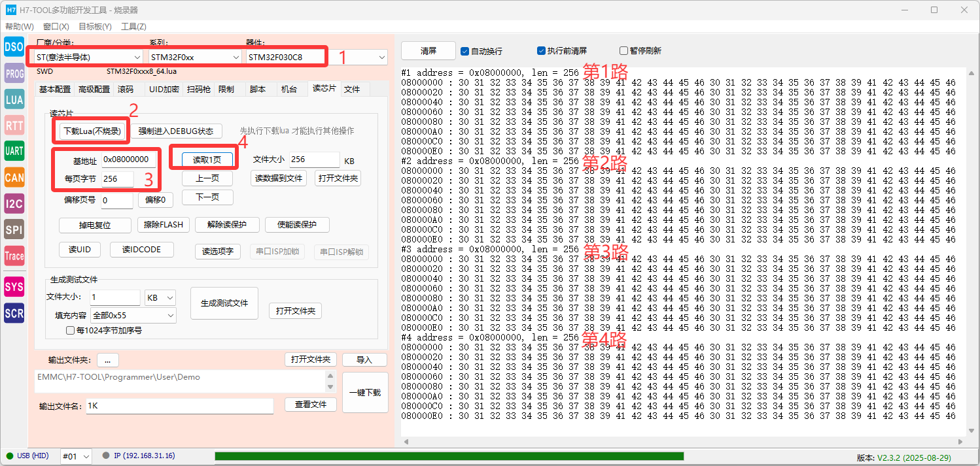The image size is (980, 466).
Task: Click the ... browse output folder button
Action: point(108,360)
